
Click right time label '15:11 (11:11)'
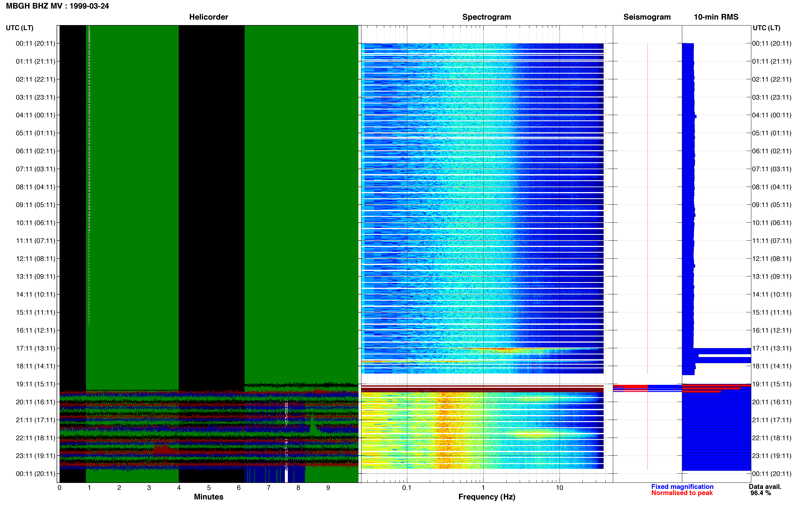(772, 313)
